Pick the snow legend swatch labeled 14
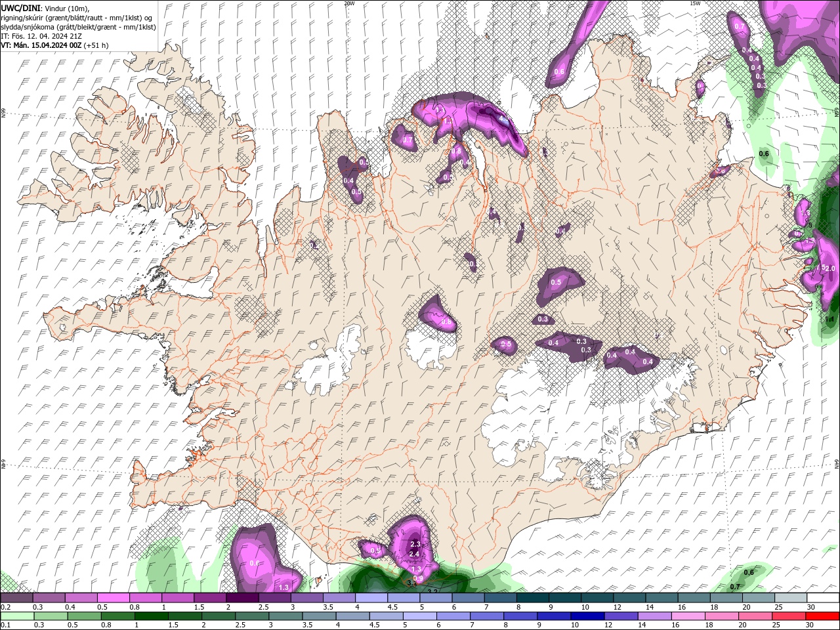 point(662,598)
